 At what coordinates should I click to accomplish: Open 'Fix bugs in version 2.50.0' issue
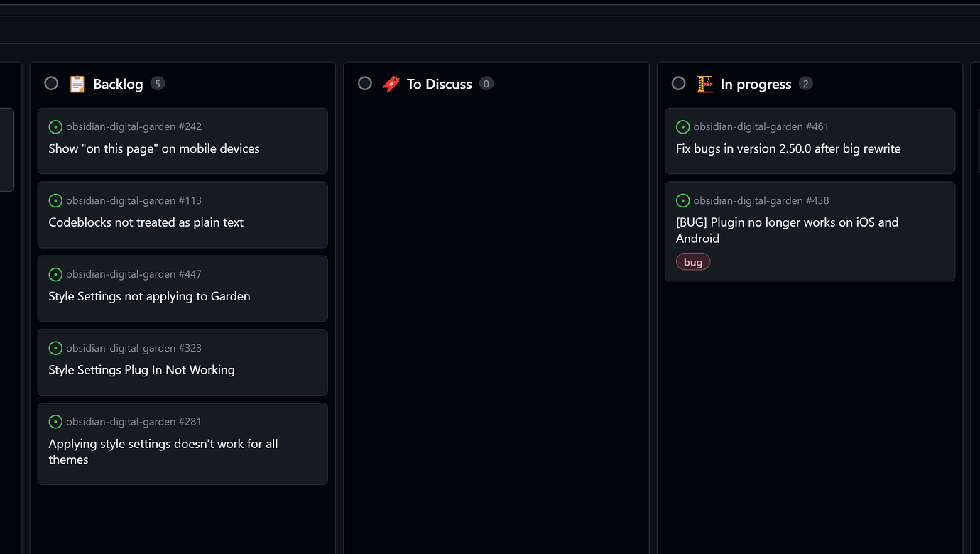(788, 149)
